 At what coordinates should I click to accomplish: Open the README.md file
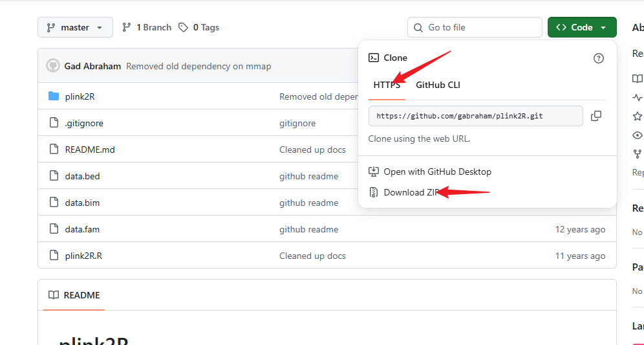(90, 150)
